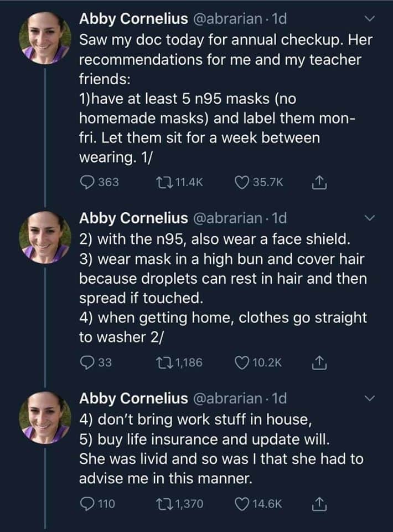The image size is (393, 532).
Task: Share the first tweet about n95 masks
Action: click(319, 182)
